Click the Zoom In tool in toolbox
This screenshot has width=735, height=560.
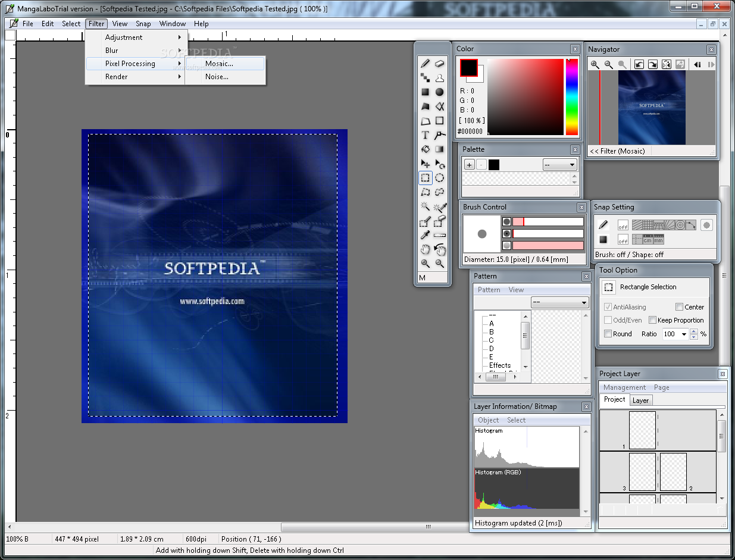425,264
